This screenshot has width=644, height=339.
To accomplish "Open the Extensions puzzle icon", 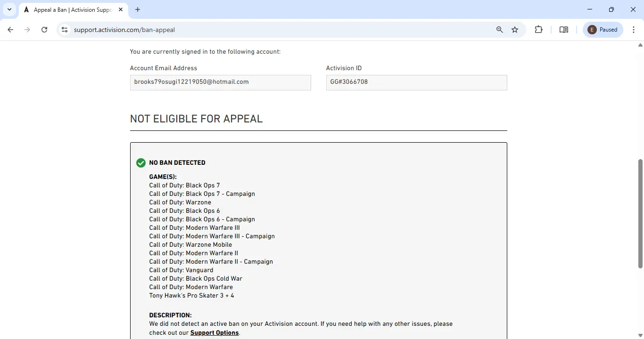I will [x=539, y=30].
